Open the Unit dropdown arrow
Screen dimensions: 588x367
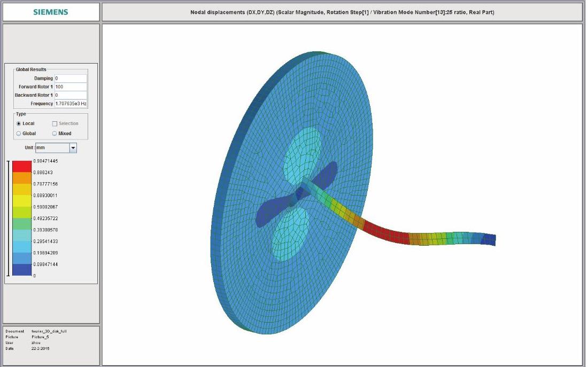pyautogui.click(x=73, y=147)
